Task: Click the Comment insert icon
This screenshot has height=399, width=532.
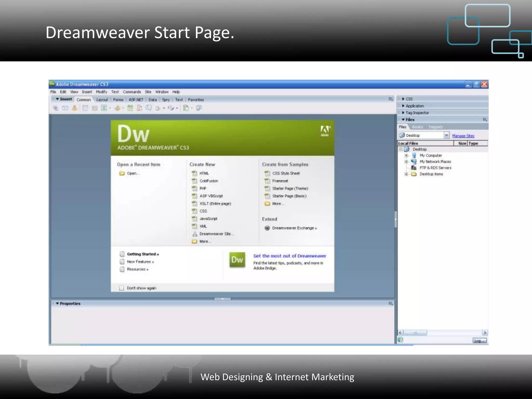Action: pyautogui.click(x=149, y=108)
